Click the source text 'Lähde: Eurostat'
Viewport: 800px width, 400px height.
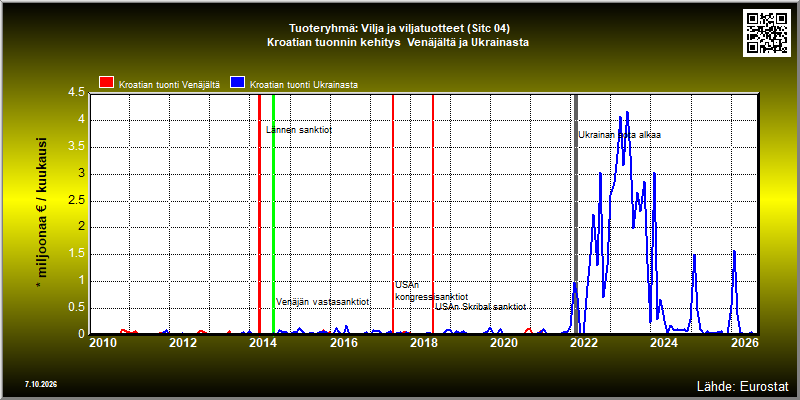743,385
